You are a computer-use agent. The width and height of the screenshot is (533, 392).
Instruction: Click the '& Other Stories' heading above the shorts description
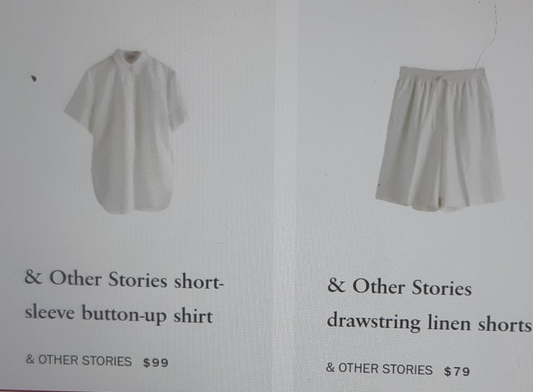399,287
